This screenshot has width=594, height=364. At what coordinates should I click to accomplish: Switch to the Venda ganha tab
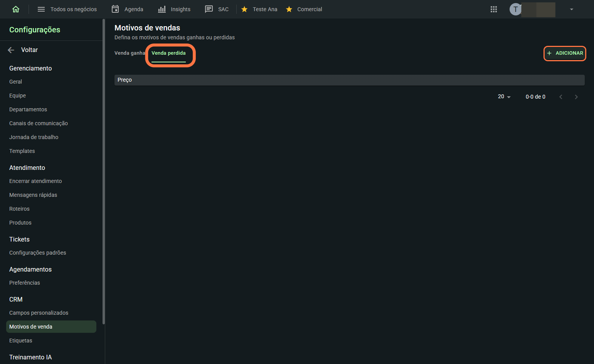click(x=130, y=53)
